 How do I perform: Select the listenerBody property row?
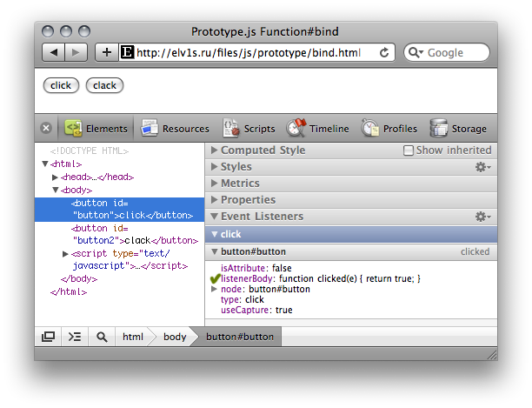tap(320, 278)
